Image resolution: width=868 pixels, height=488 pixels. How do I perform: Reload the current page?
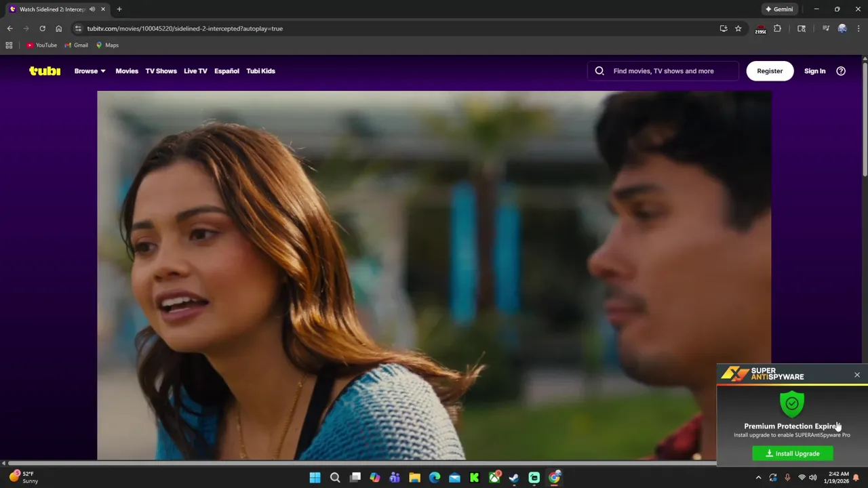42,28
